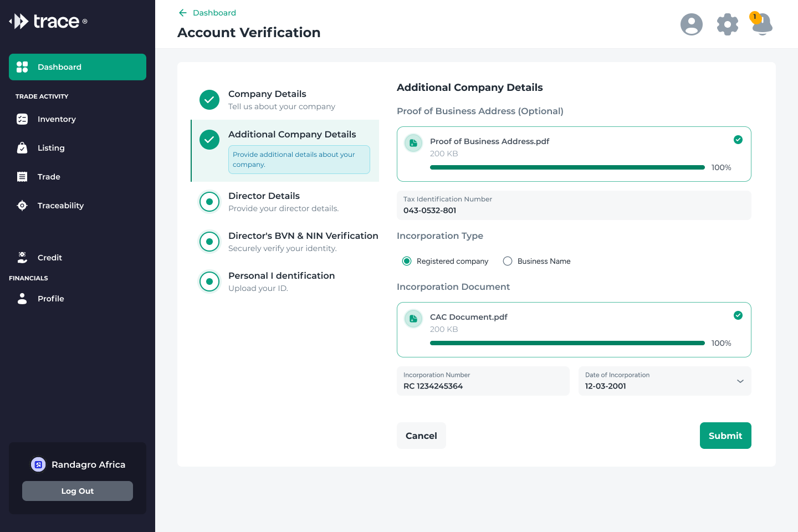Open the Listing menu item
Viewport: 798px width, 532px height.
coord(78,148)
